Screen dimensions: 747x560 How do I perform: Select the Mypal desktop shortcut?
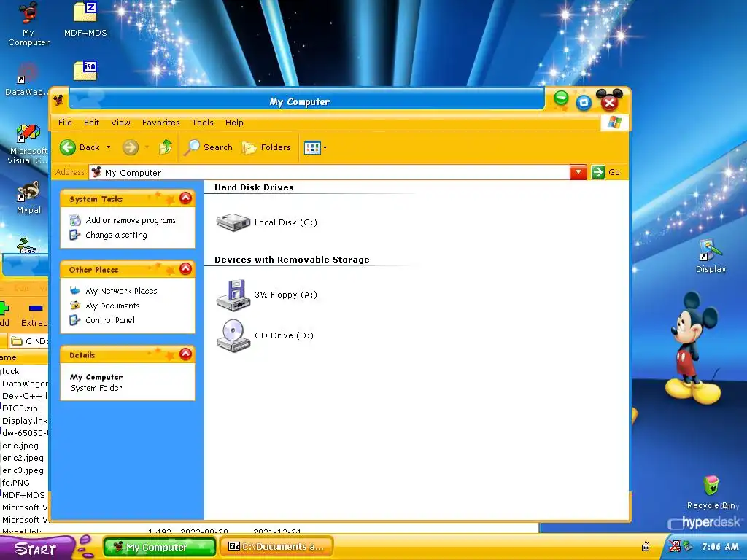28,198
